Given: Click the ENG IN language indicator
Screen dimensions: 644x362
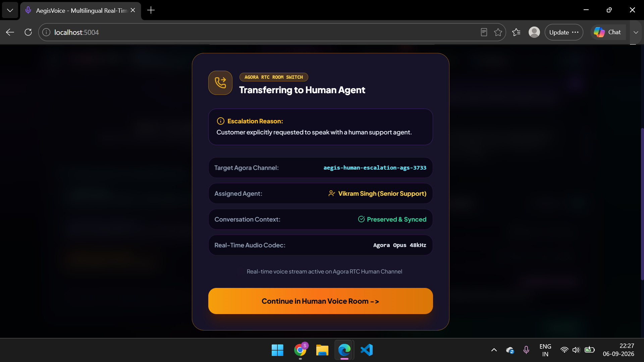Looking at the screenshot, I should point(545,350).
